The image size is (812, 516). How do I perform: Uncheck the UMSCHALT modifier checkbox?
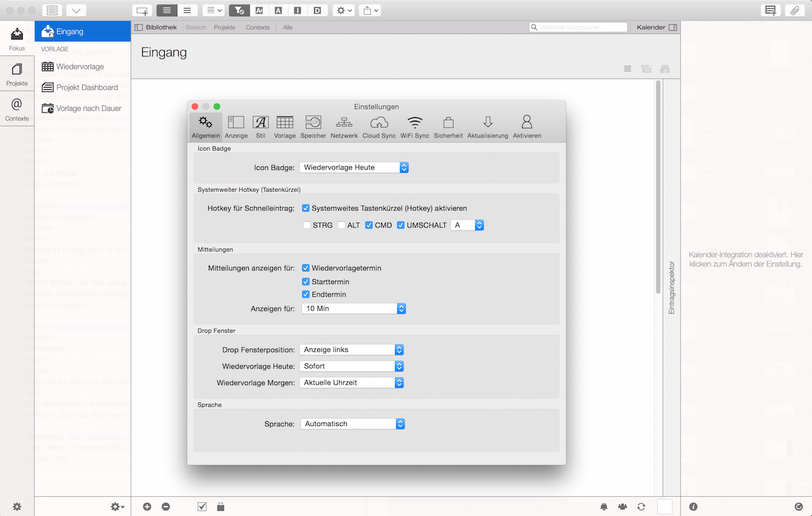pyautogui.click(x=401, y=225)
